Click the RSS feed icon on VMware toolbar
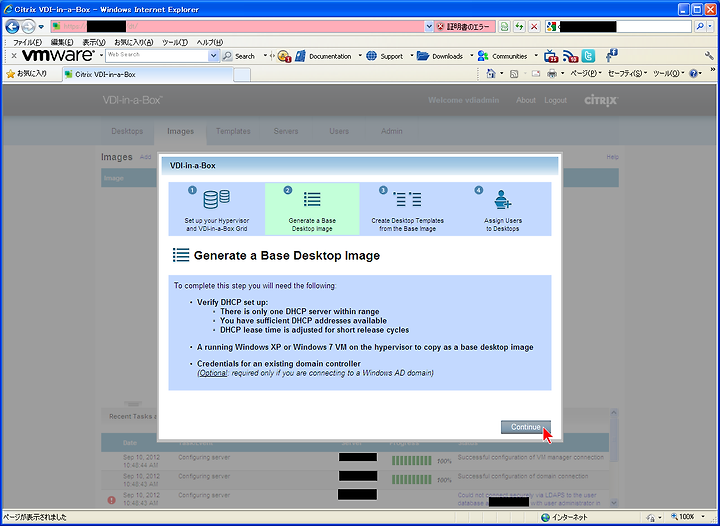Viewport: 720px width, 526px height. tap(570, 56)
